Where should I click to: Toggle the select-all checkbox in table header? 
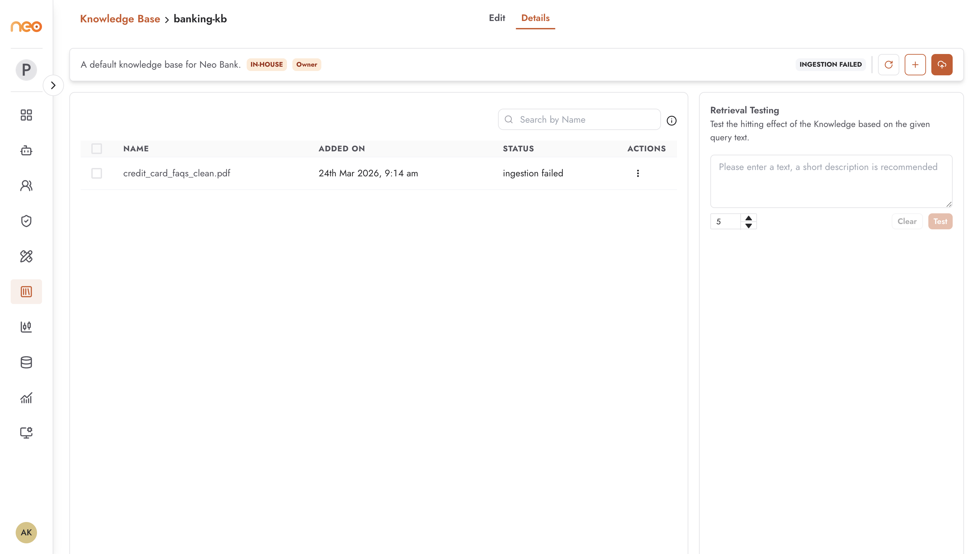[97, 148]
